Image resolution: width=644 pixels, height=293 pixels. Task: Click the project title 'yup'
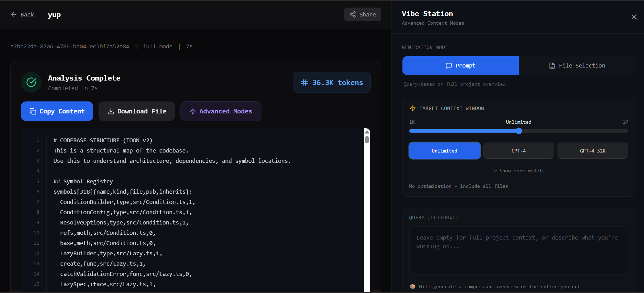coord(54,15)
